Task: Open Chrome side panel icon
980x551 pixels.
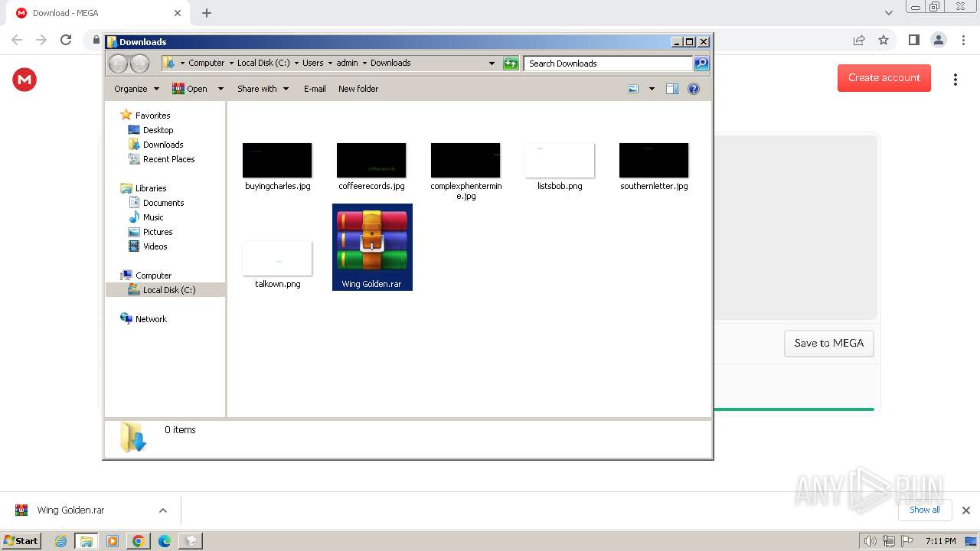Action: pos(913,40)
